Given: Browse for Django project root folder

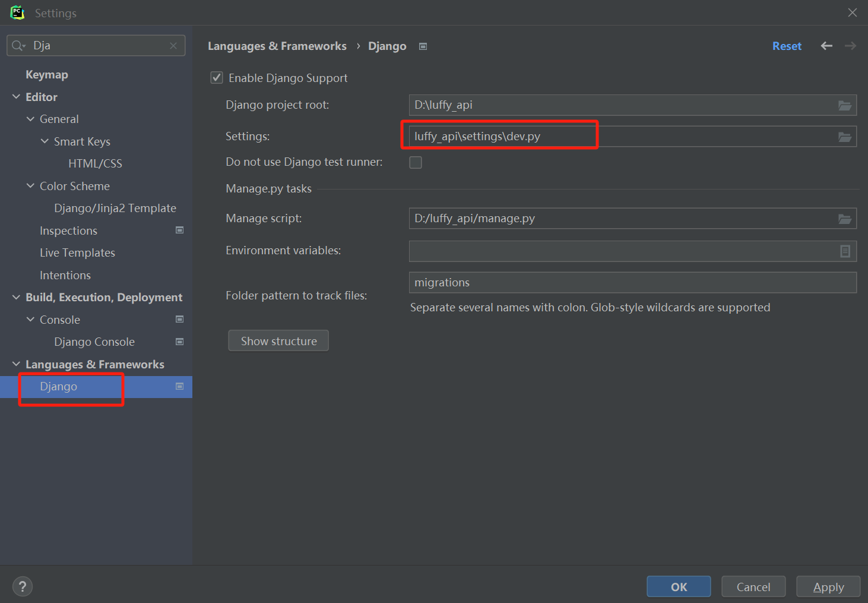Looking at the screenshot, I should 845,105.
